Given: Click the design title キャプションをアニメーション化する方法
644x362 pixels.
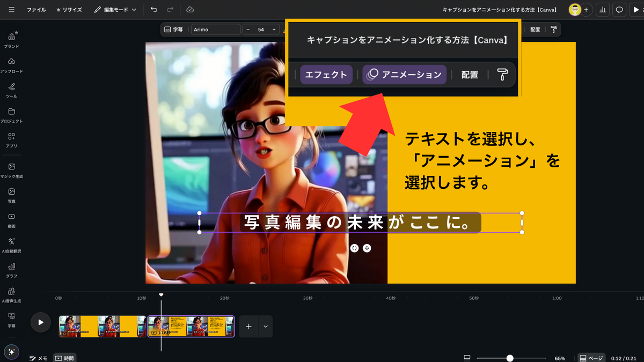Looking at the screenshot, I should (499, 10).
